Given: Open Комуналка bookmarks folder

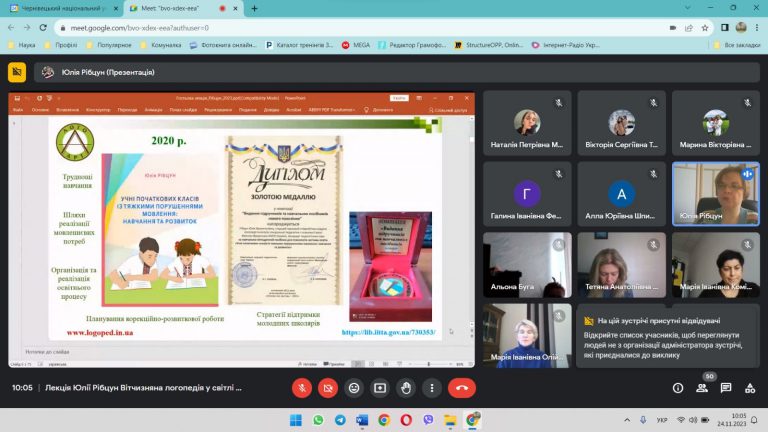Looking at the screenshot, I should pos(161,45).
